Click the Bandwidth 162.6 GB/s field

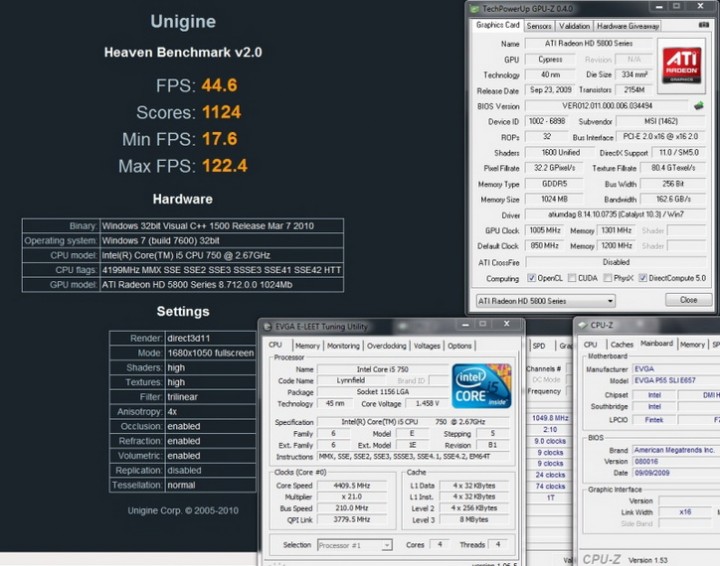point(673,199)
